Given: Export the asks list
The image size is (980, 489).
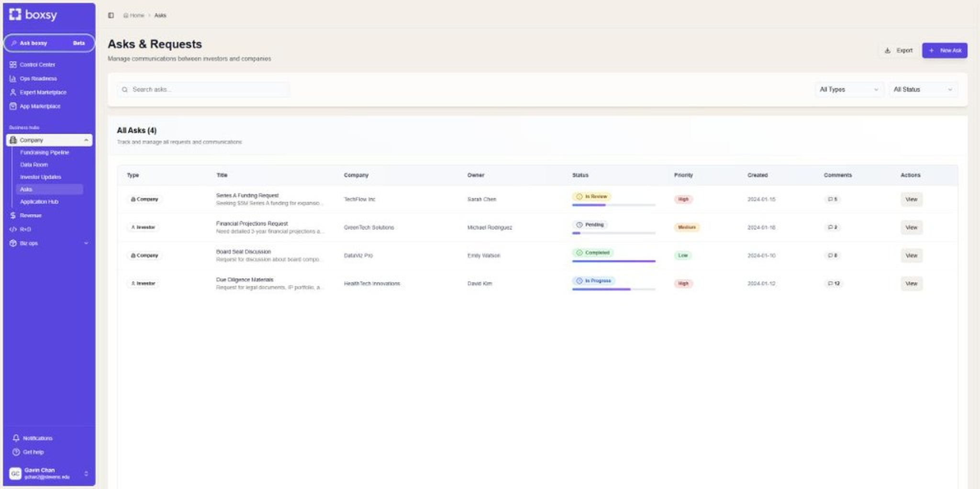Looking at the screenshot, I should point(899,50).
